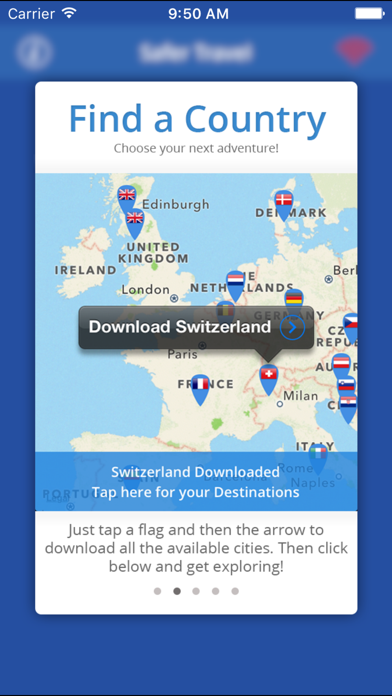The image size is (392, 696).
Task: Click the battery icon in status bar
Action: [370, 14]
